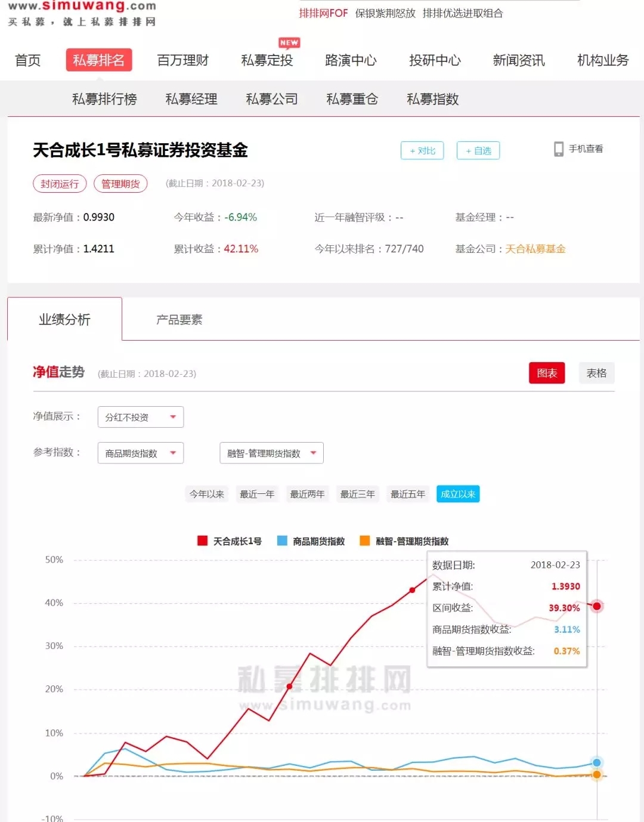This screenshot has width=644, height=822.
Task: Open the 天合私募基金 company link
Action: [x=535, y=249]
